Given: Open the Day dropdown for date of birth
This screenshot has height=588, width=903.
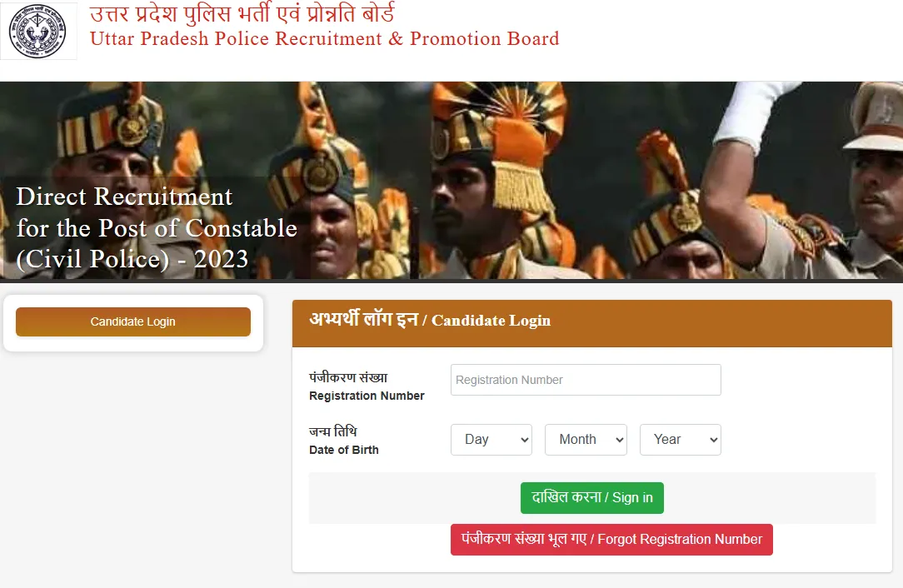Looking at the screenshot, I should point(491,440).
